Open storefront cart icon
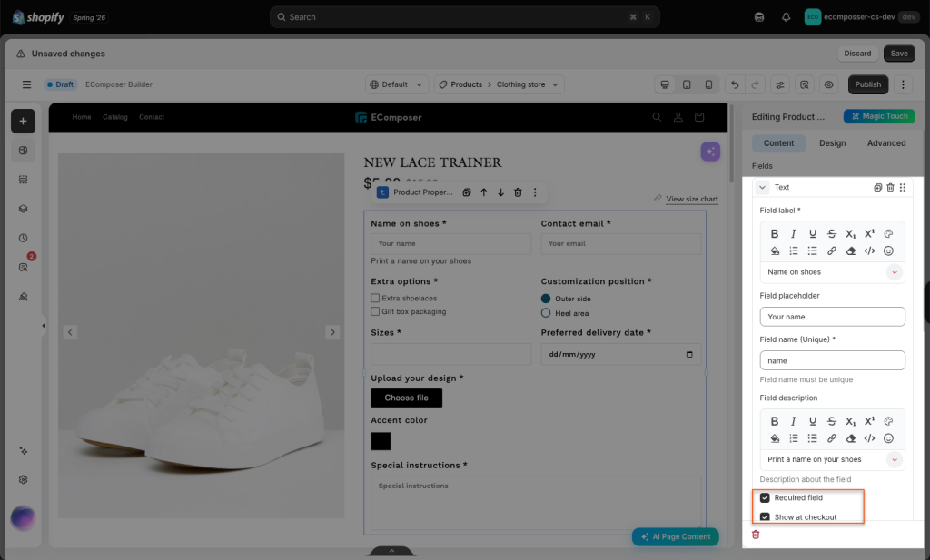Viewport: 930px width, 560px height. [699, 117]
